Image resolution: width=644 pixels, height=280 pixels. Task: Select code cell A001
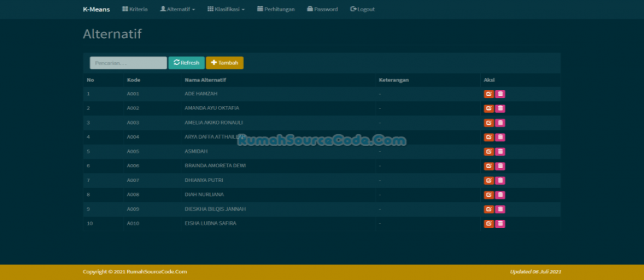[x=133, y=94]
